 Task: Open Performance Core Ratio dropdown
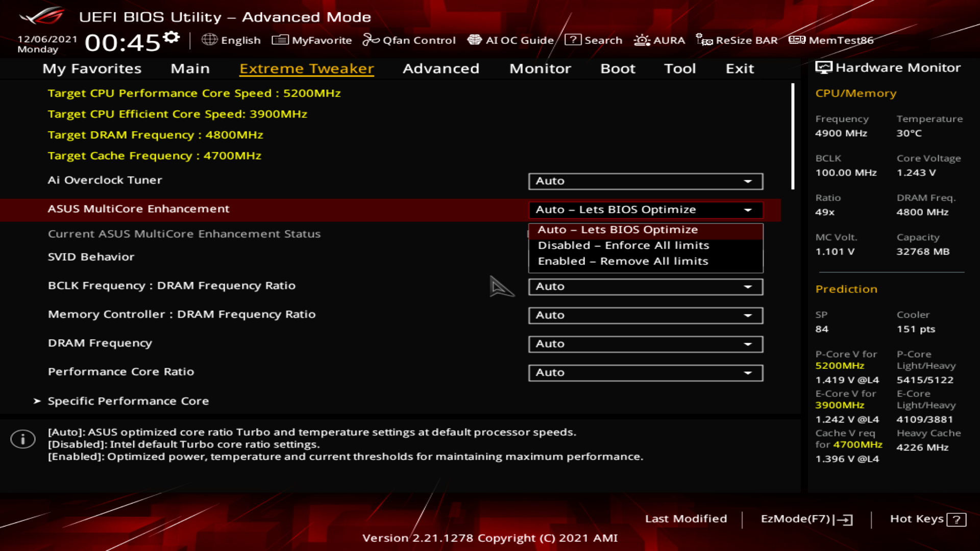pyautogui.click(x=645, y=372)
